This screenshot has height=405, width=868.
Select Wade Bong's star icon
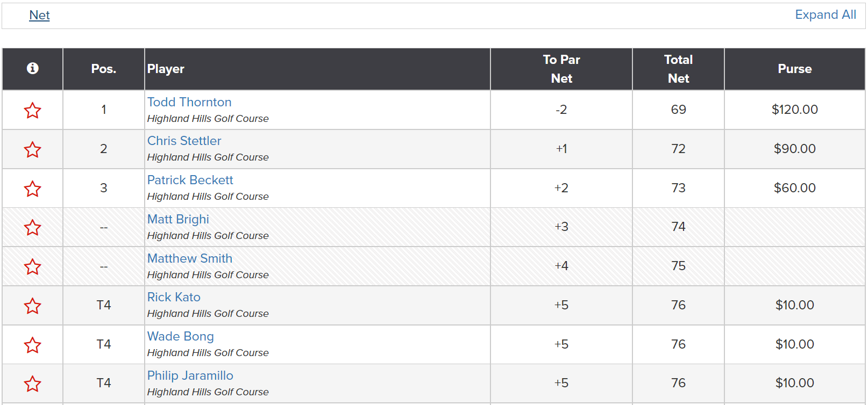click(x=32, y=345)
